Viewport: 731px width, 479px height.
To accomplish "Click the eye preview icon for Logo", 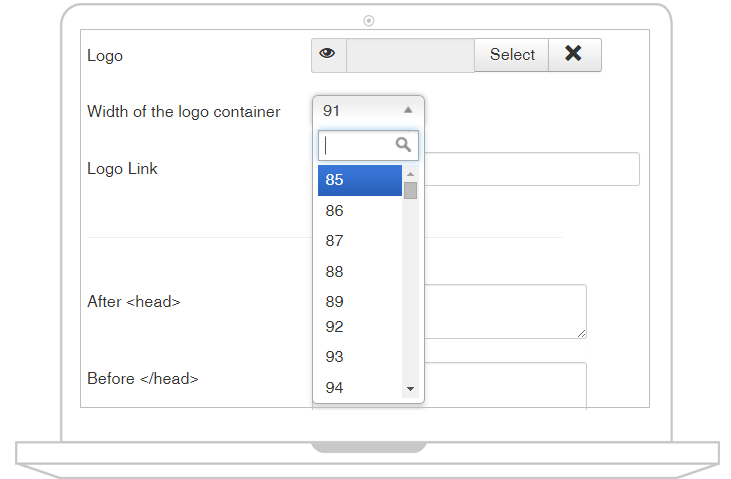I will (329, 55).
